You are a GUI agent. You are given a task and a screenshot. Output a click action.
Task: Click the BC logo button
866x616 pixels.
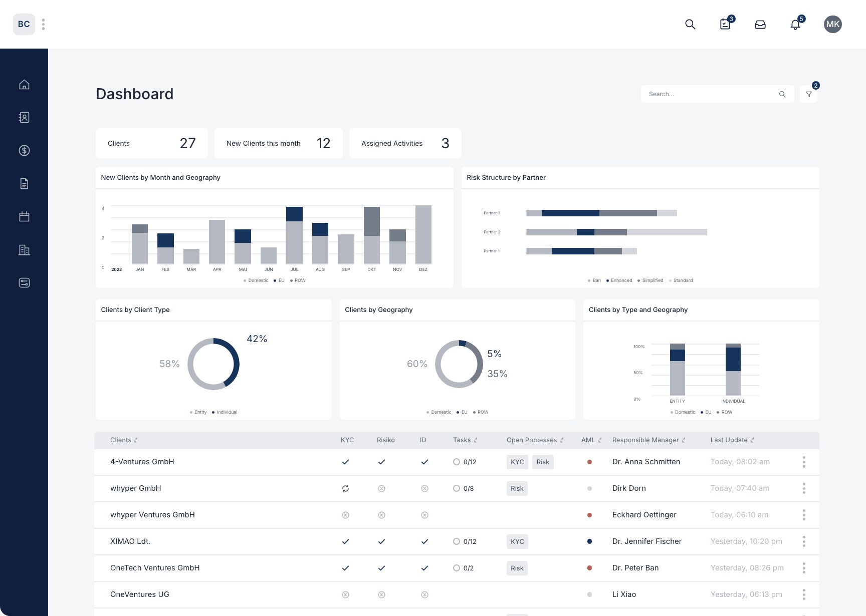[x=24, y=24]
